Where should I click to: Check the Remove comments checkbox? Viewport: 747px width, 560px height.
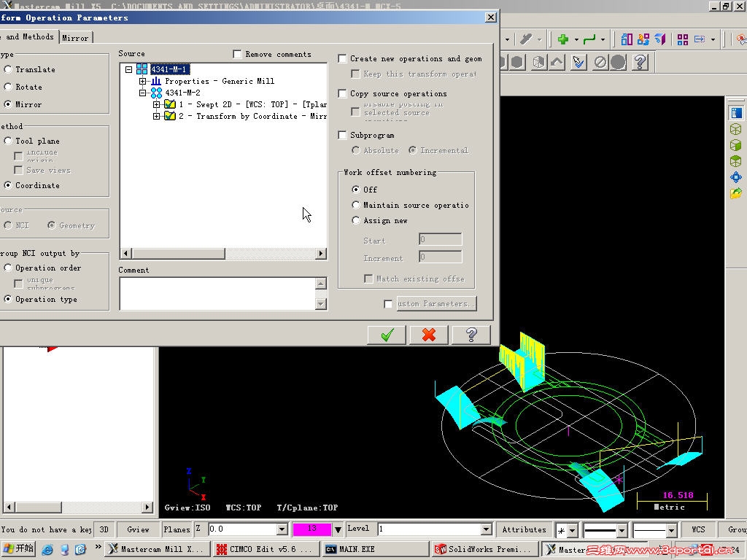pos(237,54)
